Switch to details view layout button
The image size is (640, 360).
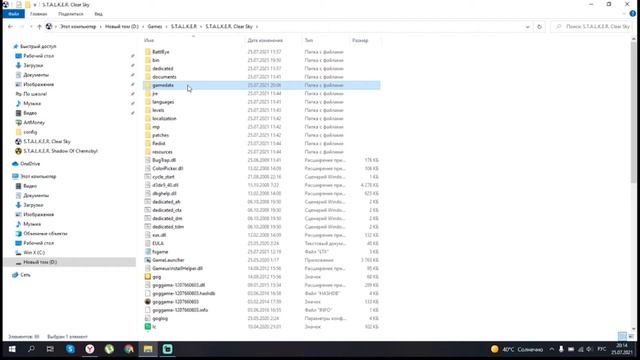(622, 336)
